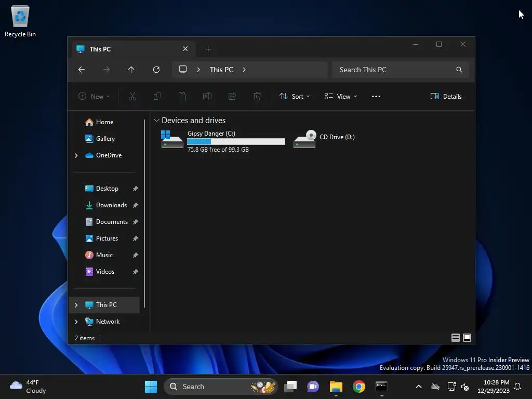Open the notifications bell icon

point(518,387)
